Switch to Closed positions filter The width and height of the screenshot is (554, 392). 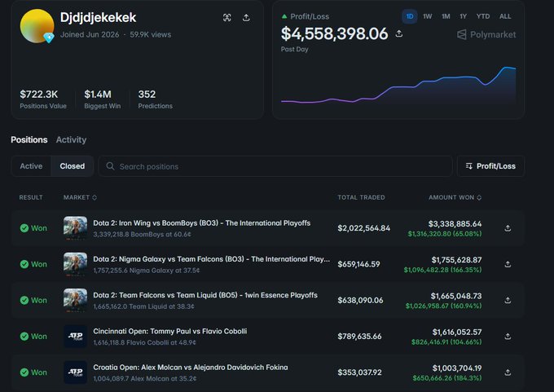[x=73, y=166]
